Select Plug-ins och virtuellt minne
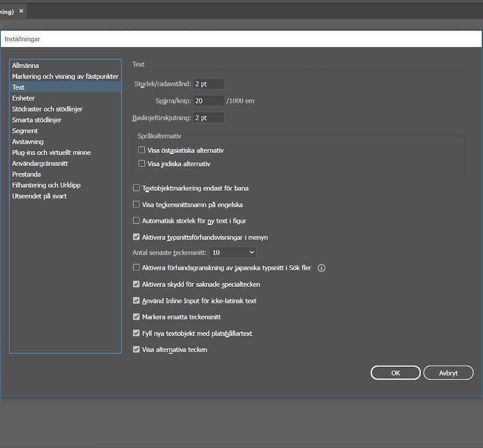The width and height of the screenshot is (483, 448). click(x=65, y=153)
